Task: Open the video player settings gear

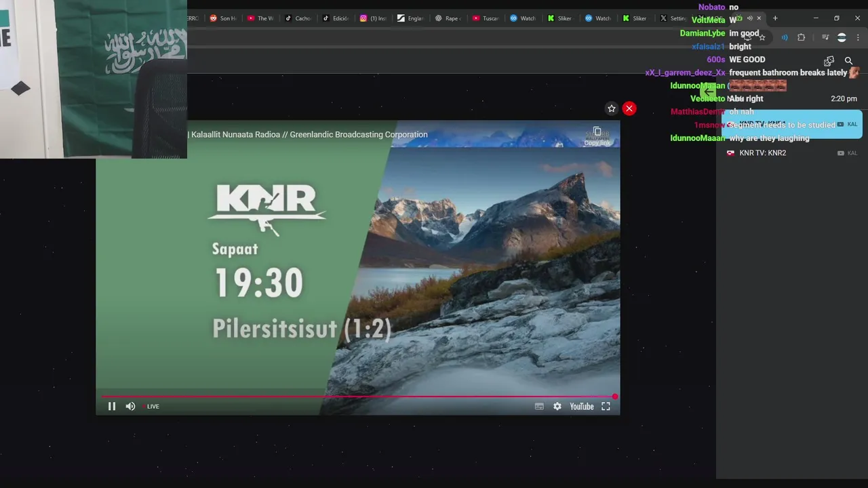Action: [x=557, y=407]
